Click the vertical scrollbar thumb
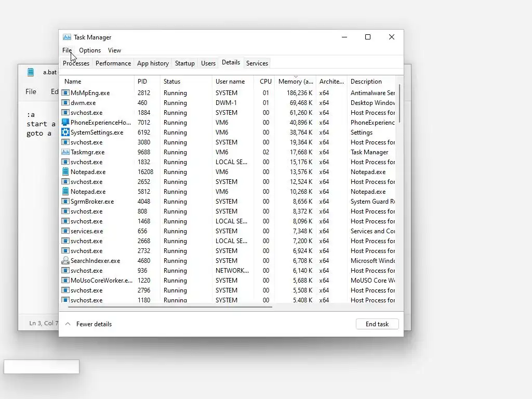Screen dimensions: 532x399 (400, 103)
